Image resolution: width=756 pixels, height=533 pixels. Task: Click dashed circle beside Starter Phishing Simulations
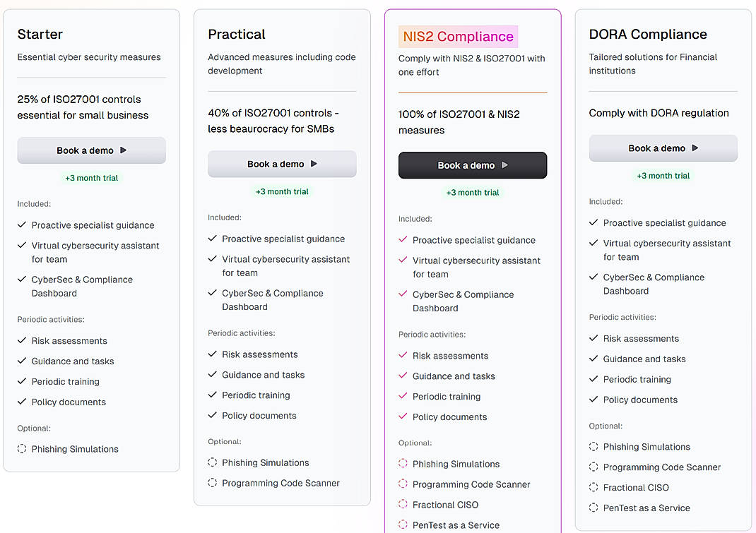pyautogui.click(x=22, y=448)
